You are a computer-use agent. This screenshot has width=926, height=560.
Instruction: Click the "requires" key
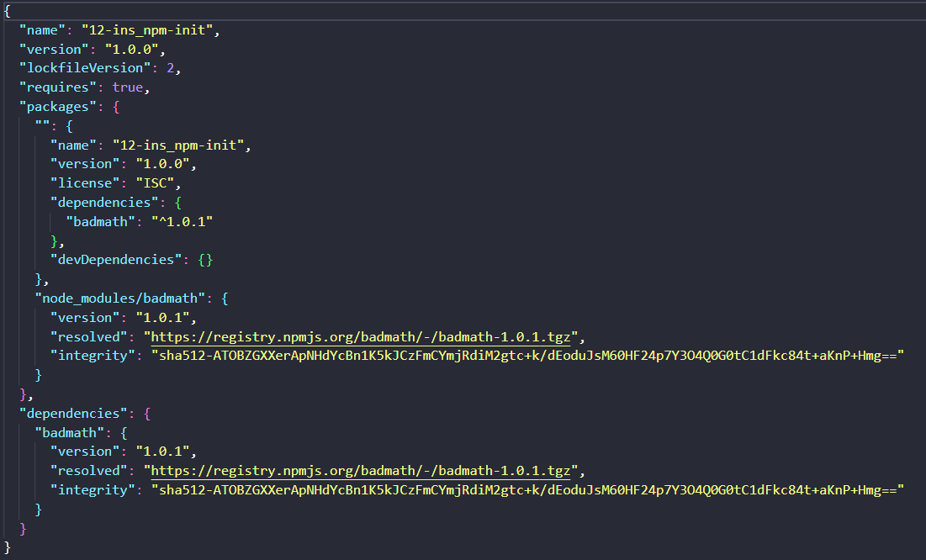pyautogui.click(x=58, y=87)
